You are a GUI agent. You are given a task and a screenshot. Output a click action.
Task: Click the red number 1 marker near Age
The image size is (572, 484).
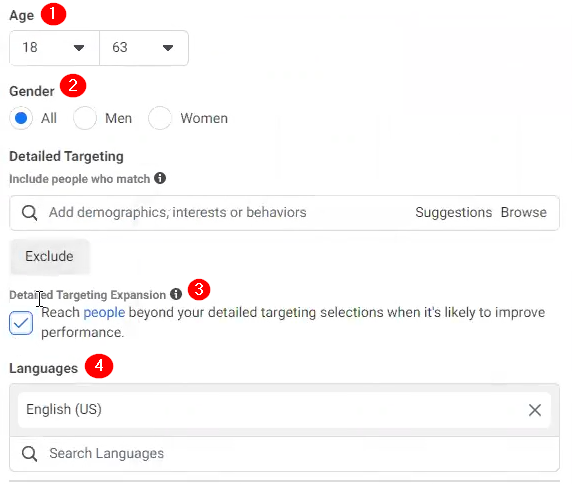(x=53, y=14)
